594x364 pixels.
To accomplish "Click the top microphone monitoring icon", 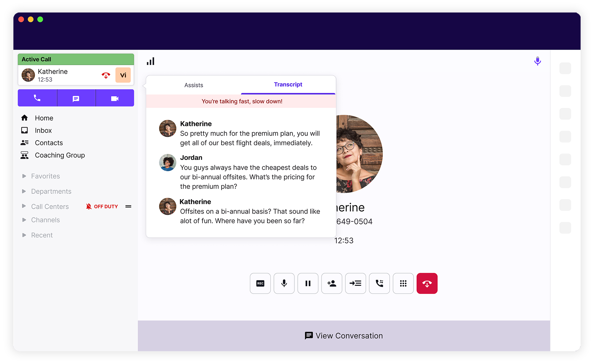I will pyautogui.click(x=538, y=61).
